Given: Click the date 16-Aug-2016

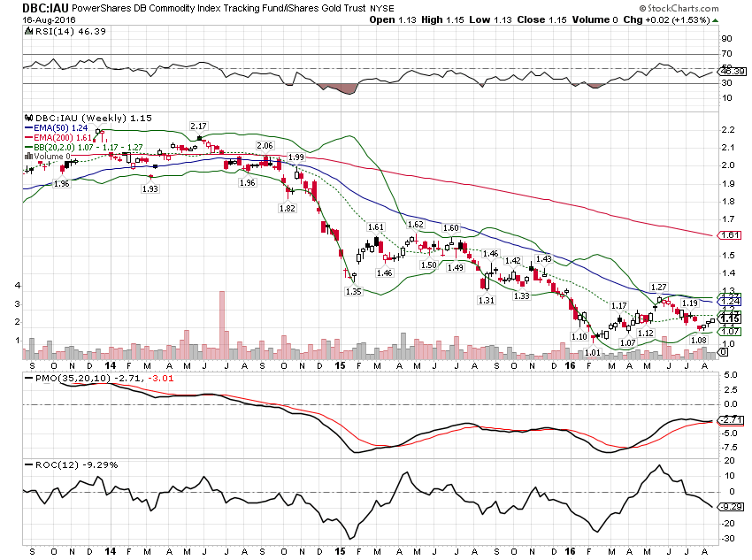Looking at the screenshot, I should coord(49,20).
